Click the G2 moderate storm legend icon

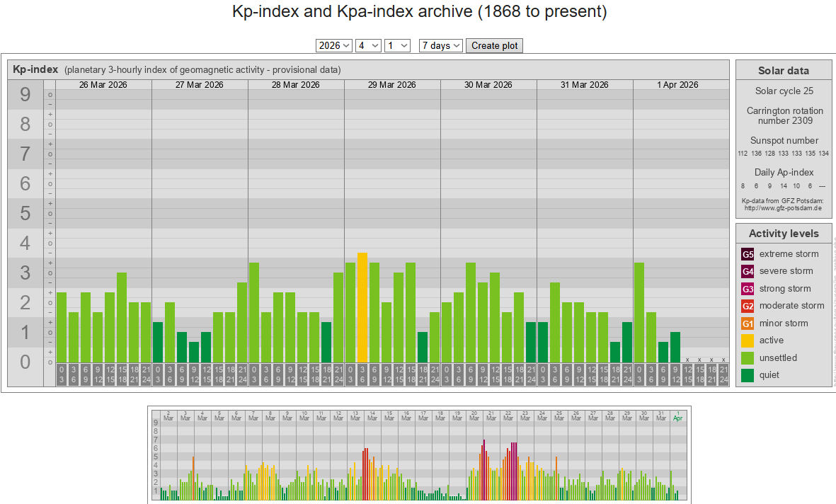pyautogui.click(x=748, y=306)
